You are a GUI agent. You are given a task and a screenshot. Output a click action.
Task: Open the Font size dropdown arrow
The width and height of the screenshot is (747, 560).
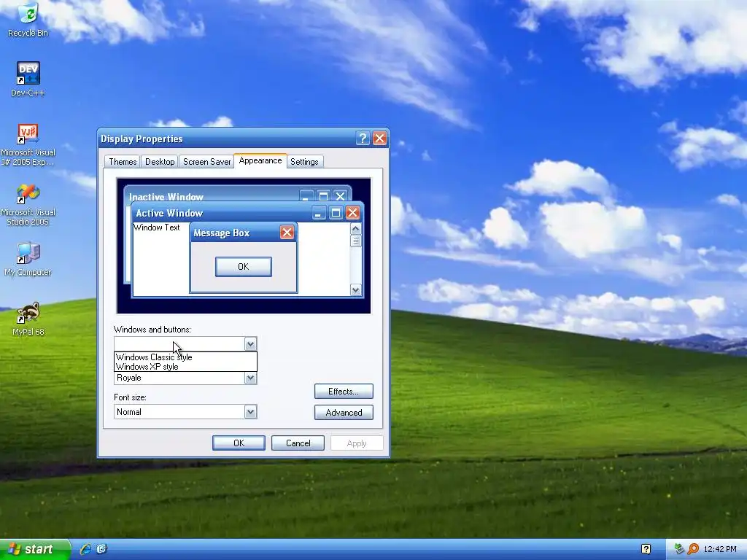[x=251, y=412]
